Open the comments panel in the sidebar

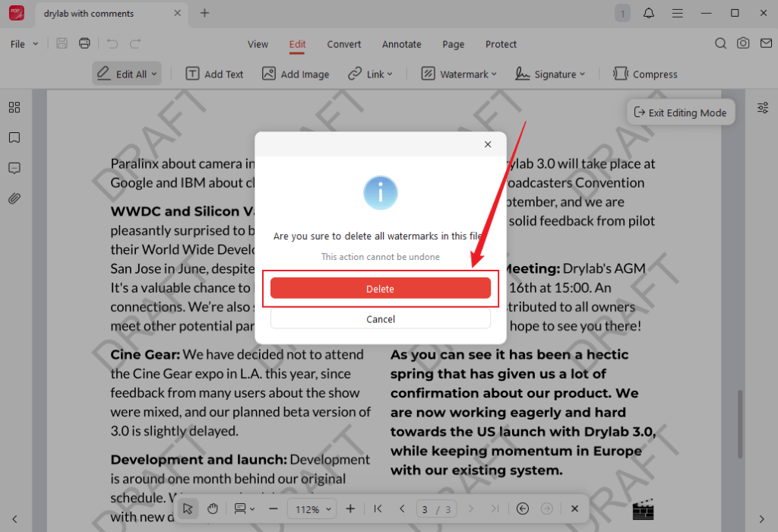(14, 168)
